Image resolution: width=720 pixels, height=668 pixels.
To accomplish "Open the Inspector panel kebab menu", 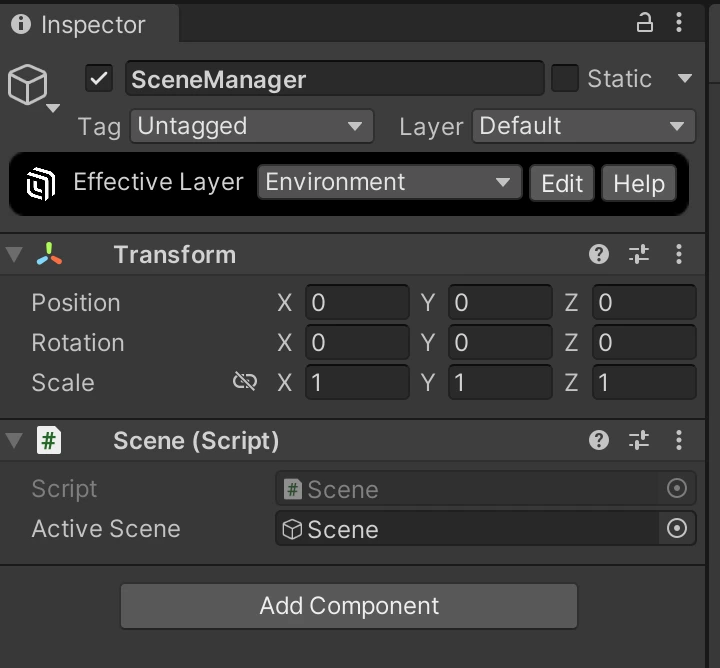I will (680, 23).
